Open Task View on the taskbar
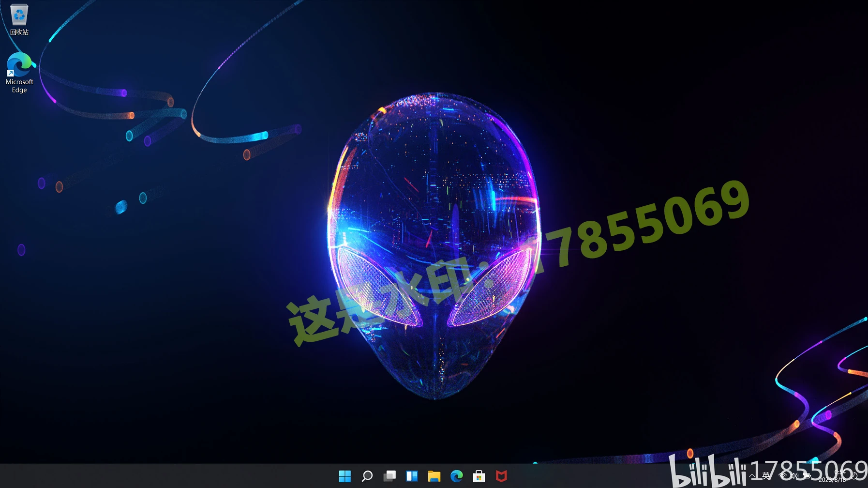This screenshot has height=488, width=868. coord(389,476)
